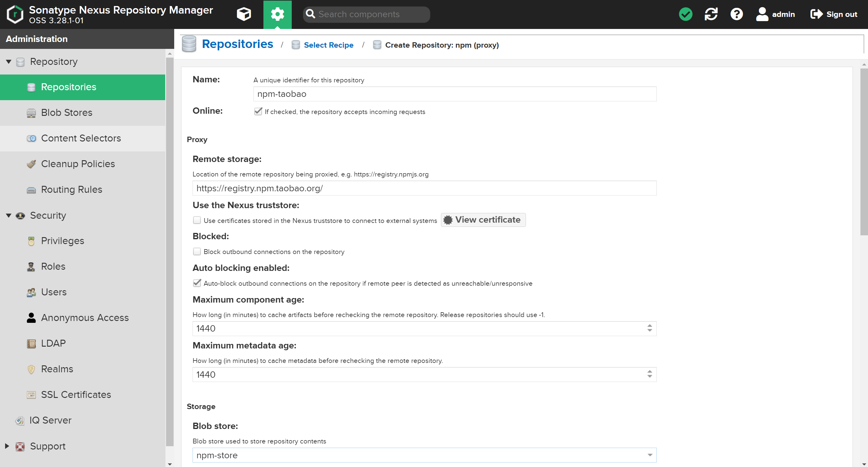The height and width of the screenshot is (467, 868).
Task: Increase Maximum metadata age value
Action: pos(650,372)
